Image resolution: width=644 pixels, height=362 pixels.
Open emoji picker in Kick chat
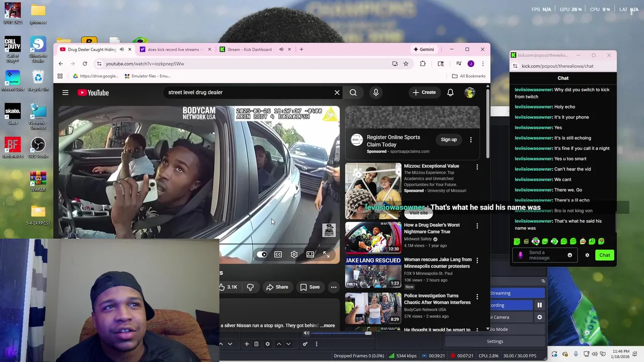coord(570,255)
